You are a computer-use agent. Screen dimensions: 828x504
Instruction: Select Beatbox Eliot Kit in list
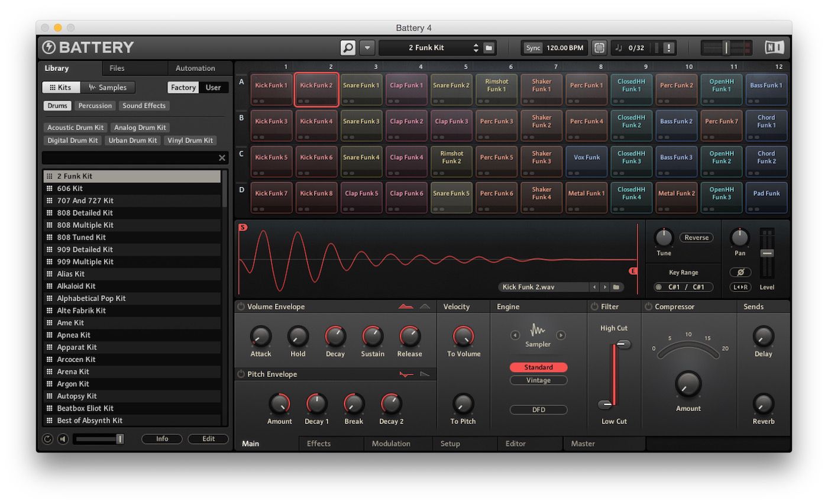[132, 409]
